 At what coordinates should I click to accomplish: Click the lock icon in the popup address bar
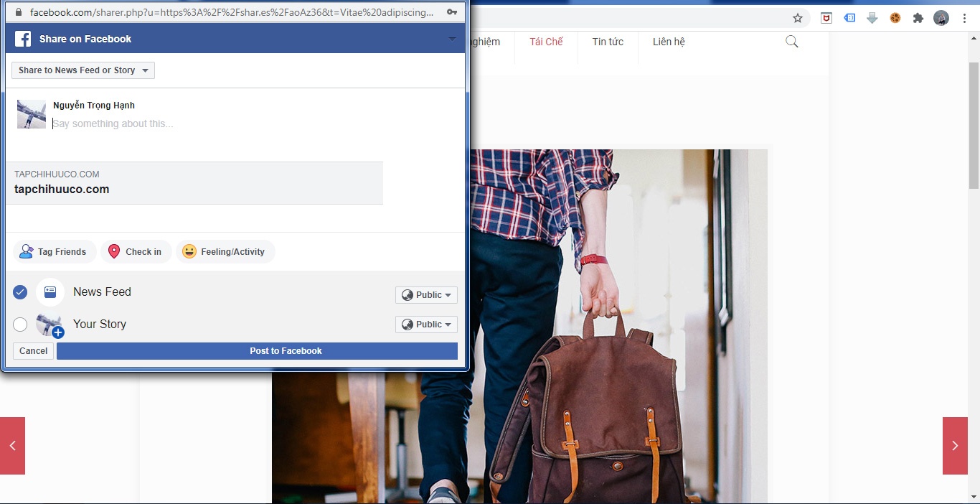(x=19, y=12)
